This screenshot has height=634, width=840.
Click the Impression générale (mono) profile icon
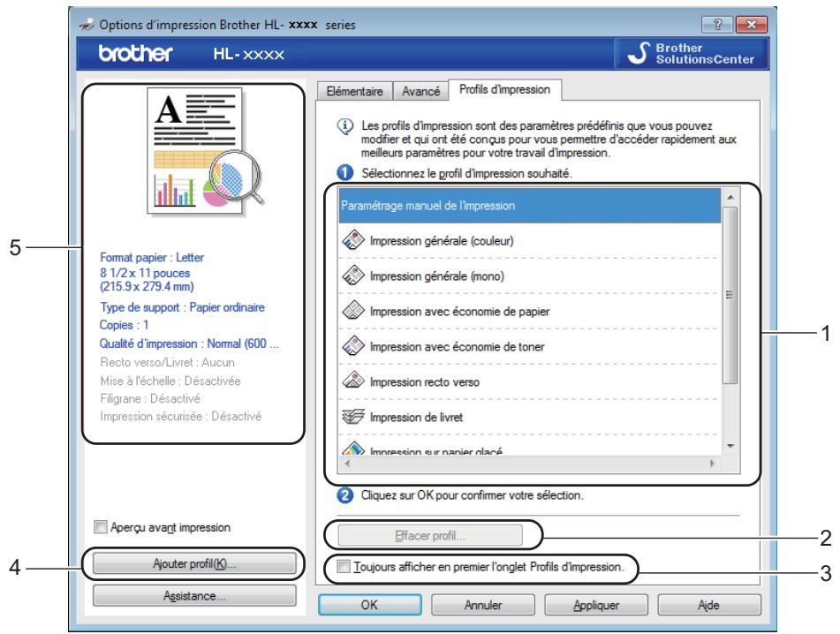click(353, 275)
